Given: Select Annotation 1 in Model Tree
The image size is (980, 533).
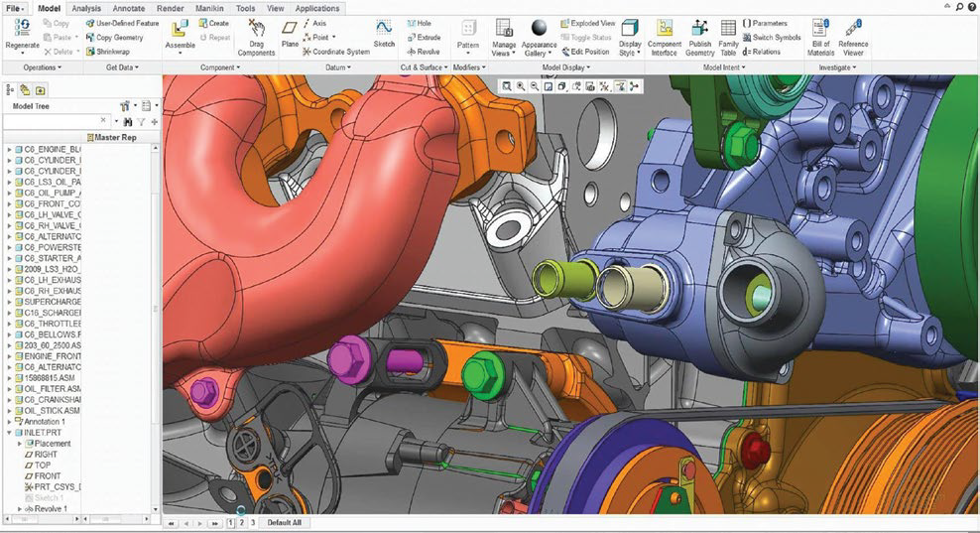Looking at the screenshot, I should coord(41,422).
